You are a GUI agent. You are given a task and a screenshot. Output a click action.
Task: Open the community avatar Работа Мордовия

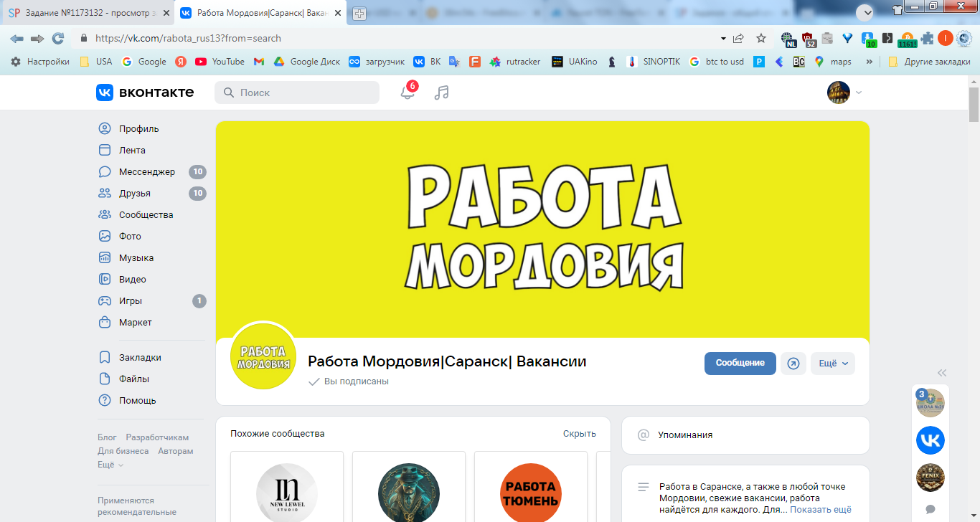(x=263, y=356)
